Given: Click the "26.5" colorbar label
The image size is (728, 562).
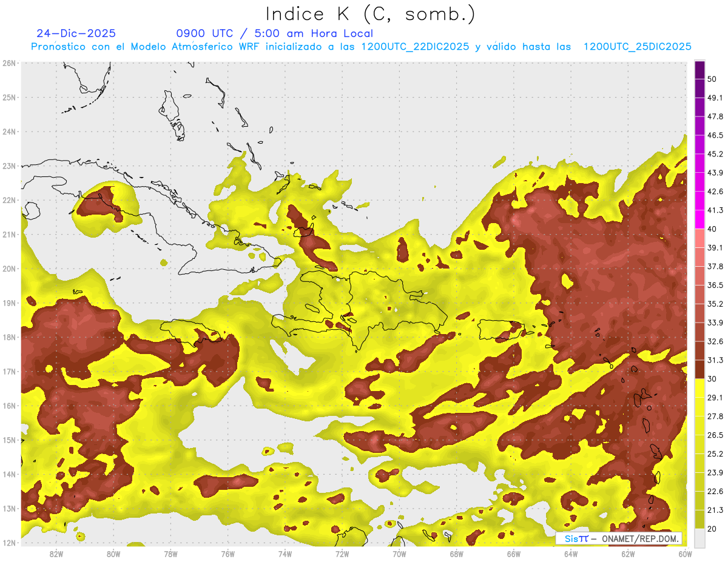Looking at the screenshot, I should [x=715, y=435].
